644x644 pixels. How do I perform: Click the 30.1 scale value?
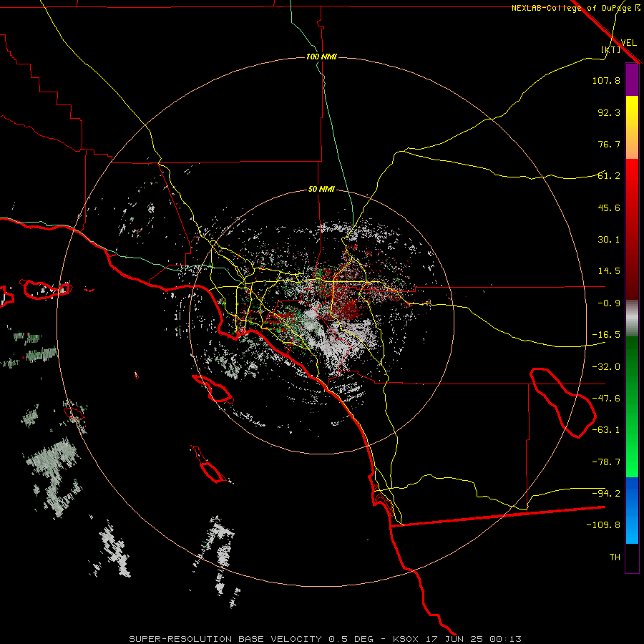click(x=609, y=240)
